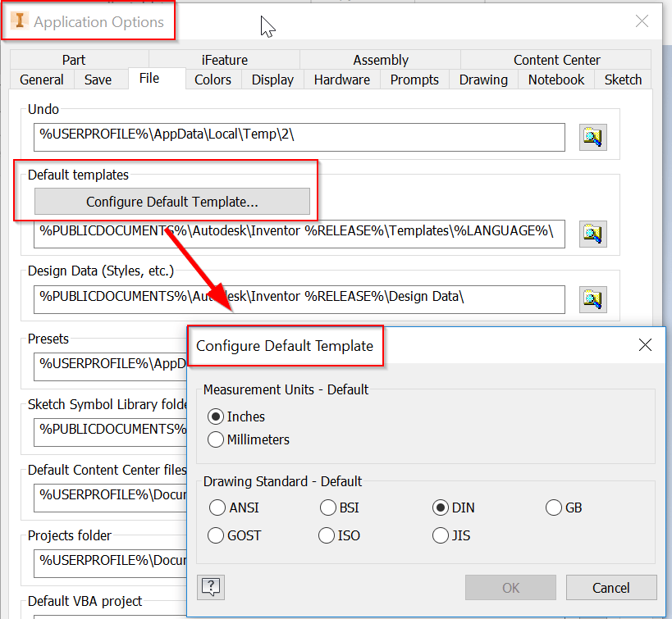Switch to the Assembly tab

point(381,60)
